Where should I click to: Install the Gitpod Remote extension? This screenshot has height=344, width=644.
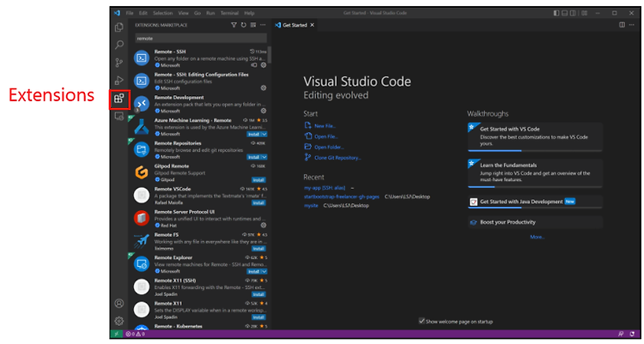[x=258, y=180]
